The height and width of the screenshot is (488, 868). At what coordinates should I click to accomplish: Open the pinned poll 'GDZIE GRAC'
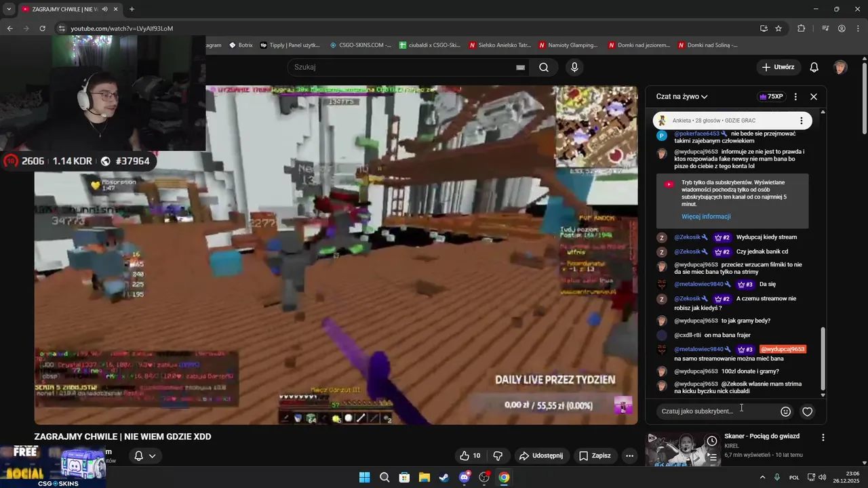click(732, 121)
